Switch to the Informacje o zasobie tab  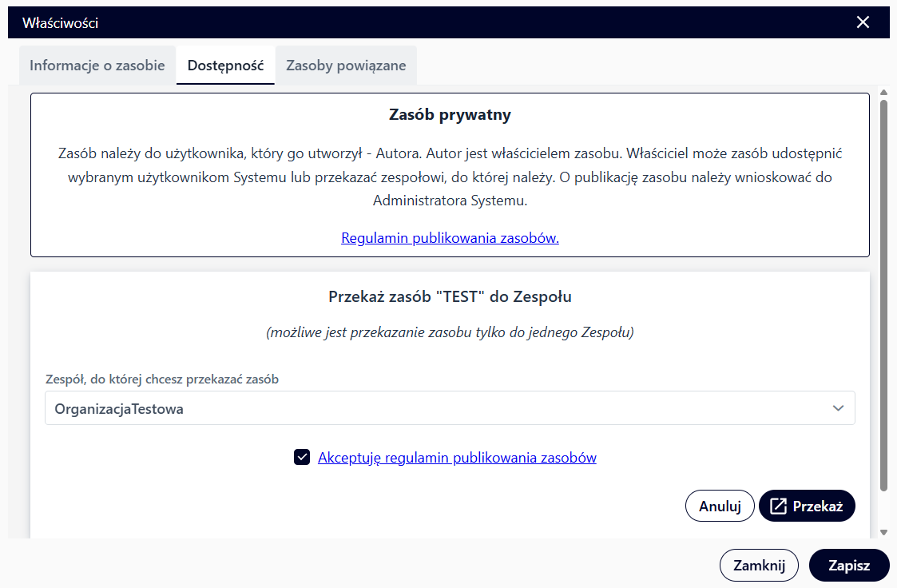pyautogui.click(x=97, y=65)
